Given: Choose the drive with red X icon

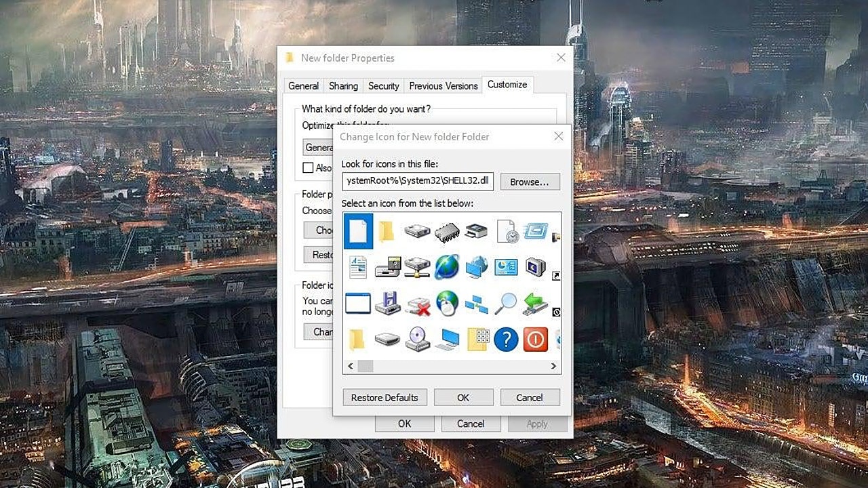Looking at the screenshot, I should pos(418,306).
